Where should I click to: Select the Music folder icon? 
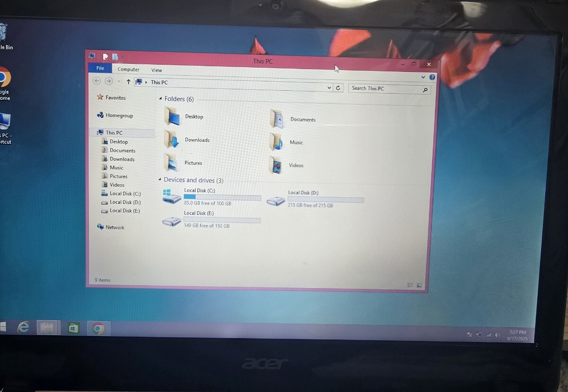(276, 142)
